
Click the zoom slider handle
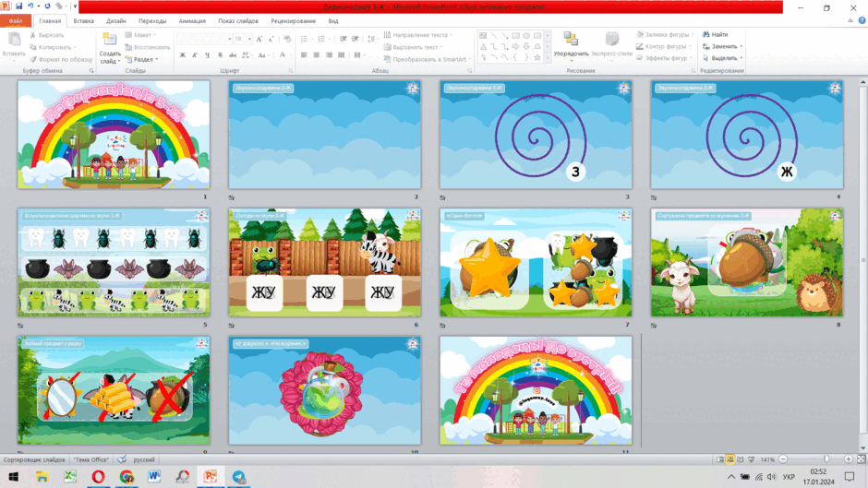pyautogui.click(x=826, y=459)
